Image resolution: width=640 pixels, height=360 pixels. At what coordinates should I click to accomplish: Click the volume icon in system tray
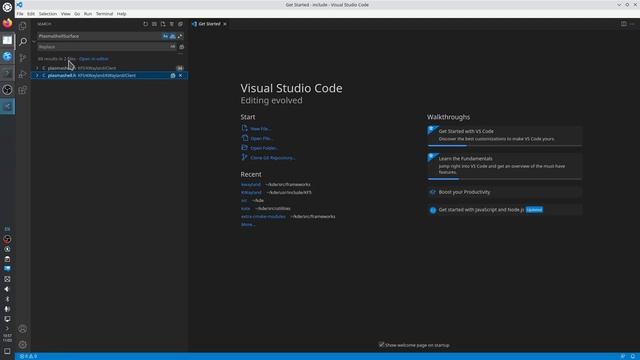coord(7,289)
